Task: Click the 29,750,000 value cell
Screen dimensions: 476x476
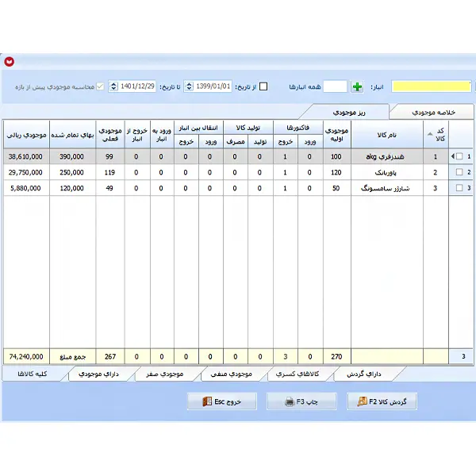Action: point(26,172)
